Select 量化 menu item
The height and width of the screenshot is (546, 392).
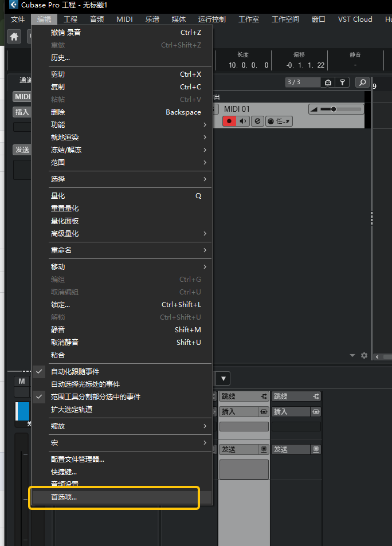pos(122,196)
